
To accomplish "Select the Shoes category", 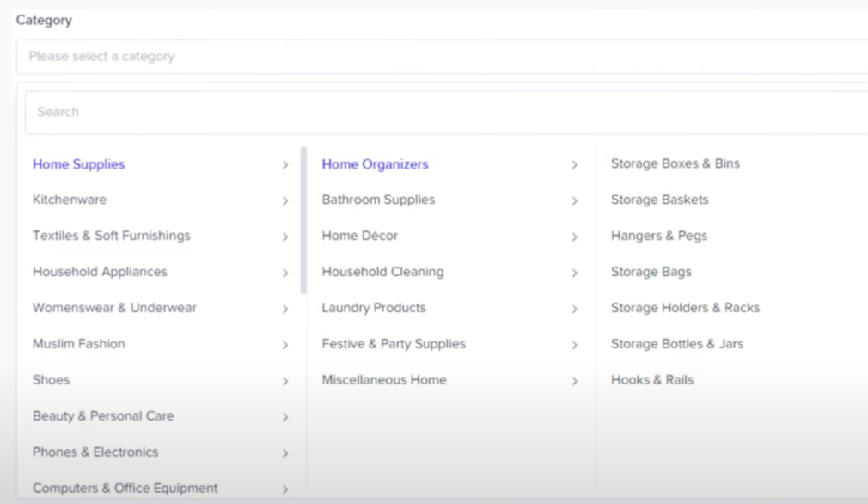I will click(51, 380).
